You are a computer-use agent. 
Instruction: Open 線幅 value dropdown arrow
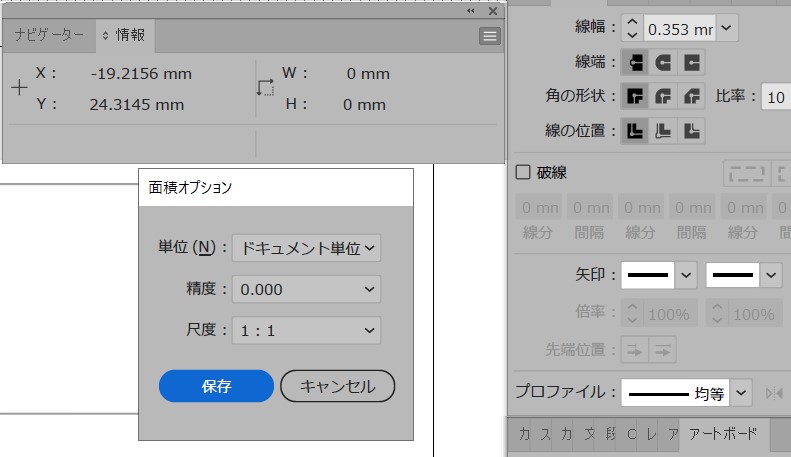click(726, 28)
